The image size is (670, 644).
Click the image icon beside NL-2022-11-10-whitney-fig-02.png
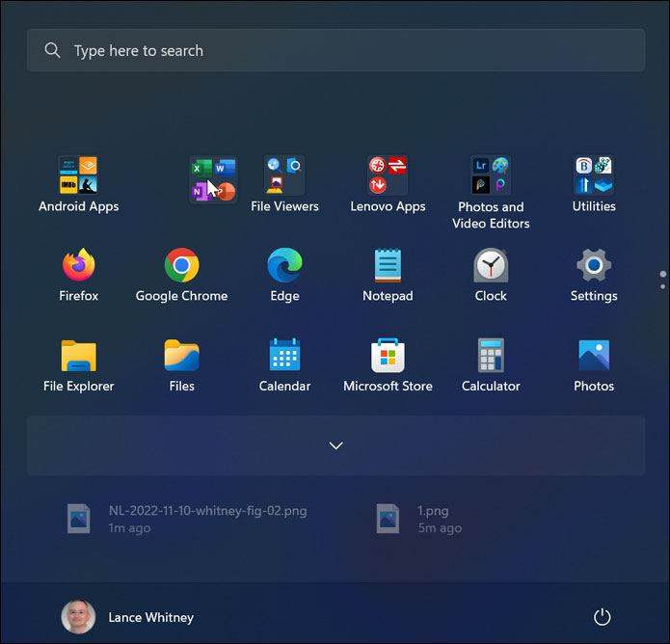coord(79,519)
